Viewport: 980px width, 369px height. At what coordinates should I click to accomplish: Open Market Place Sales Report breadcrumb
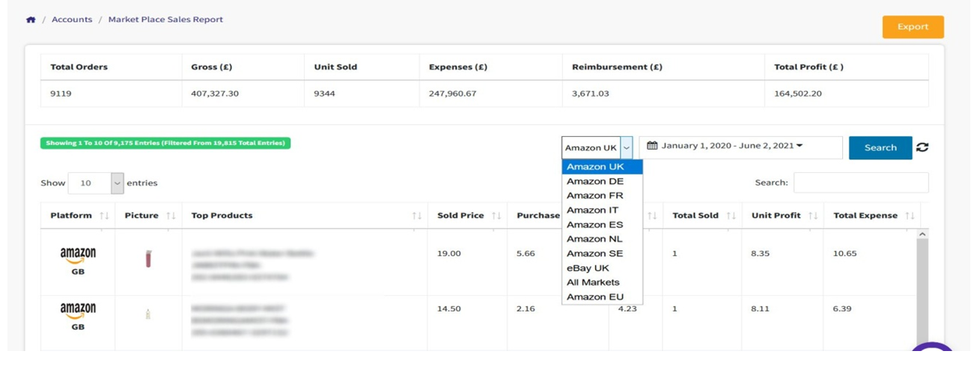point(165,19)
